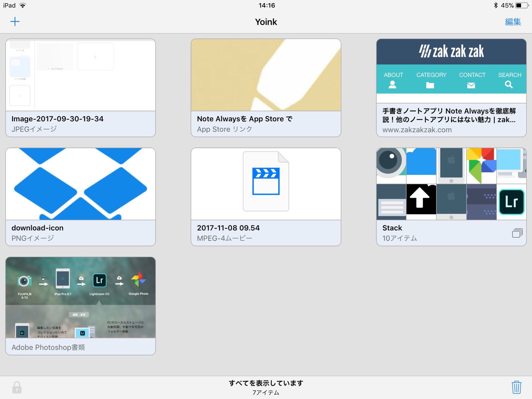Tap the ABOUT person icon

coord(393,84)
